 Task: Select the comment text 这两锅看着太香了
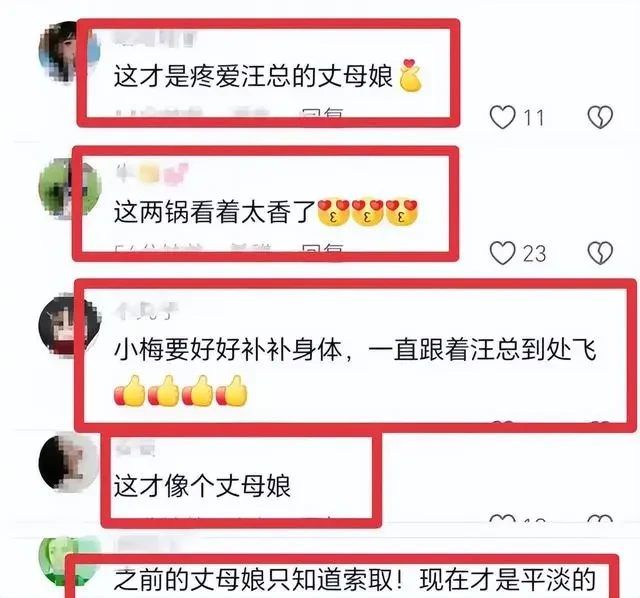point(215,213)
